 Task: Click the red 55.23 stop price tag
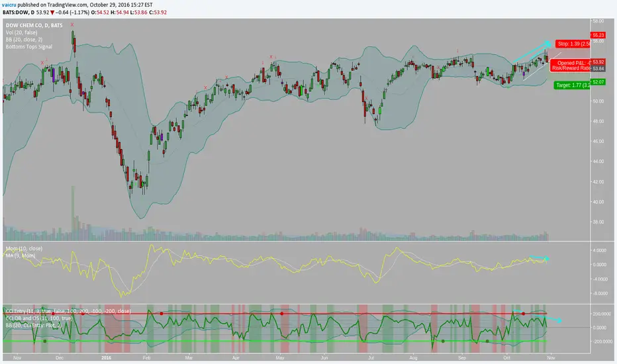598,35
